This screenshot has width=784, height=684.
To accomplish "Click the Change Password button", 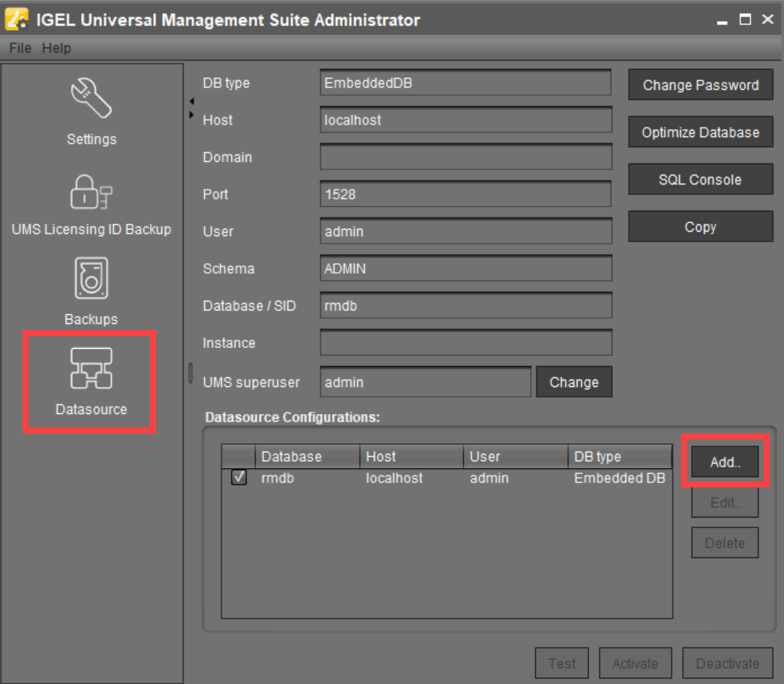I will (700, 85).
